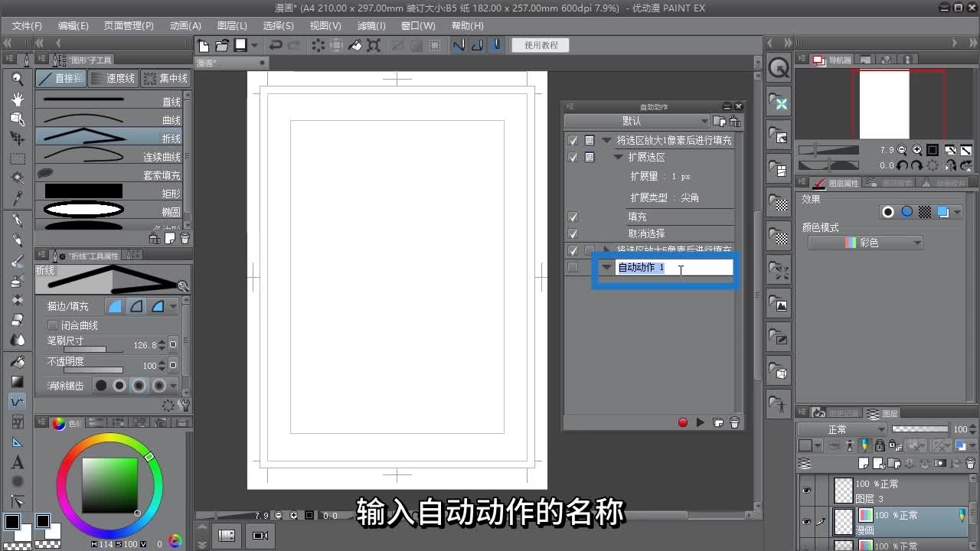Click inside the color wheel square
This screenshot has height=551, width=980.
(x=109, y=484)
